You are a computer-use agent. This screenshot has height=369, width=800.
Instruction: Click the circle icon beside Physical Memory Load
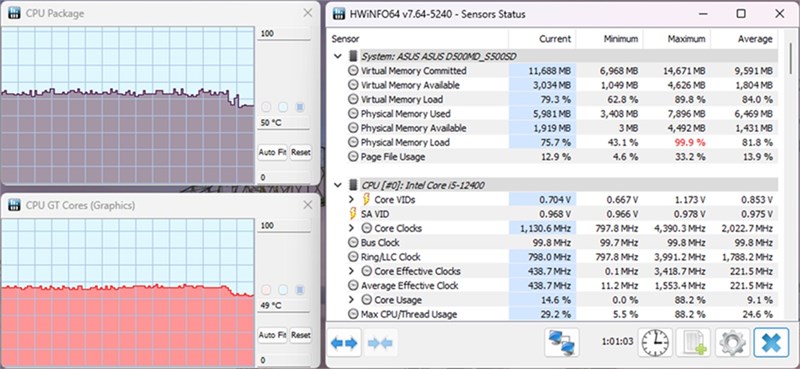pos(353,142)
